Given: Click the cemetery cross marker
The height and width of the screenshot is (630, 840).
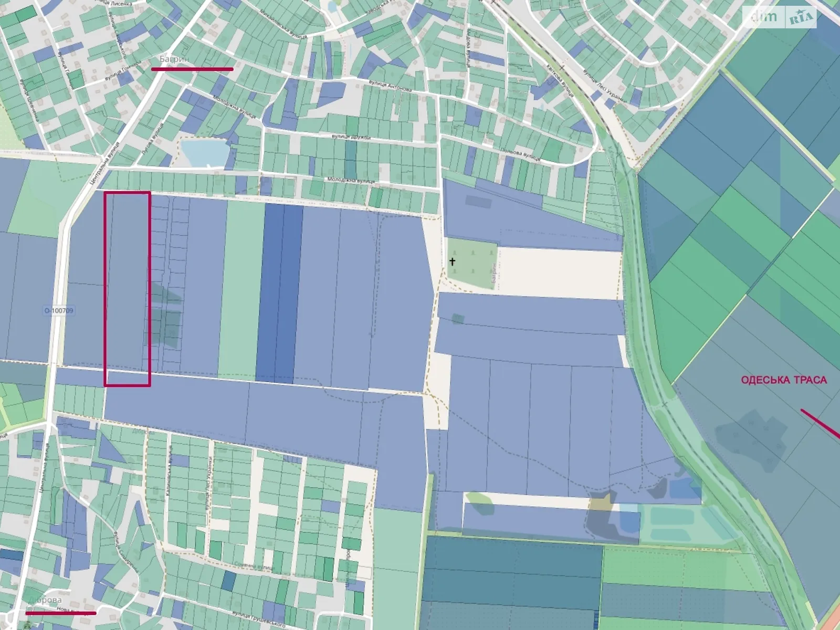Looking at the screenshot, I should pos(452,261).
